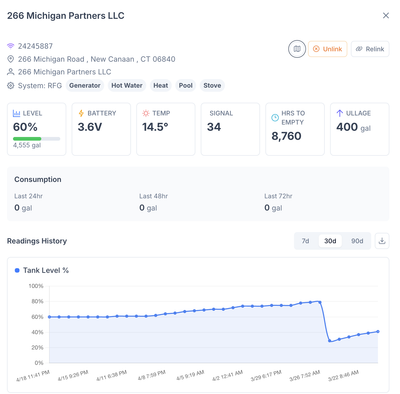The width and height of the screenshot is (400, 394).
Task: Click the system gear icon
Action: coord(11,86)
